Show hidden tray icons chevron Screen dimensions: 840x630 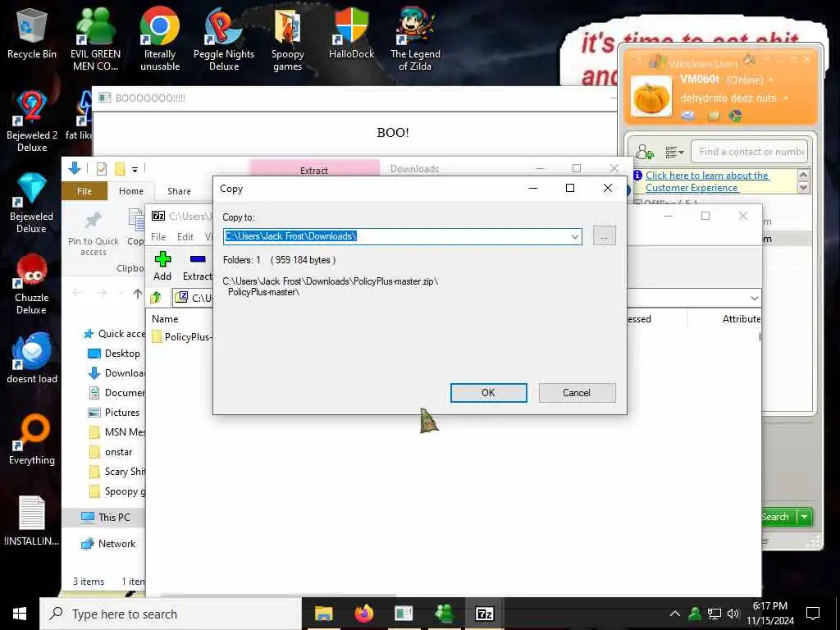(675, 614)
